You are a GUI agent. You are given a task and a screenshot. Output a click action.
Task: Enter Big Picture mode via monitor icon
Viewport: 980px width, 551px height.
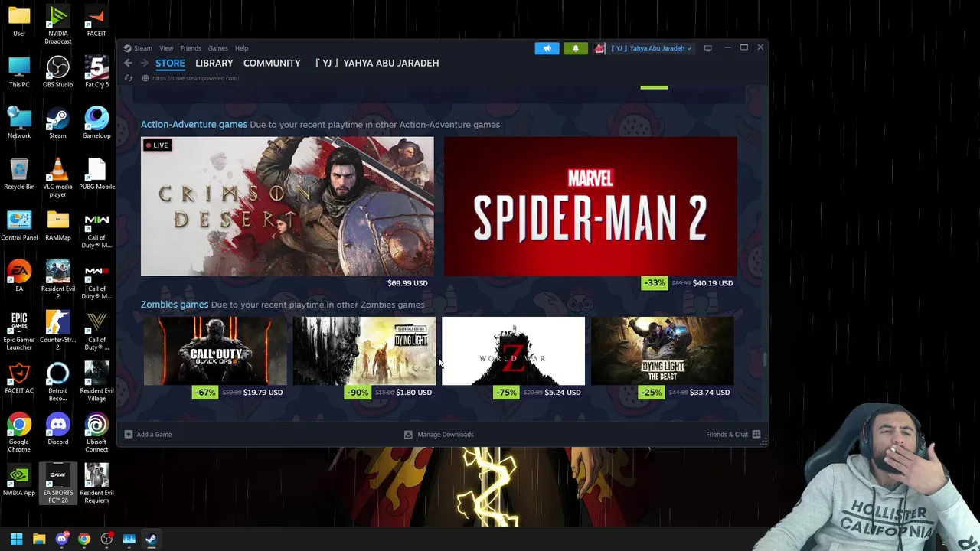coord(707,48)
